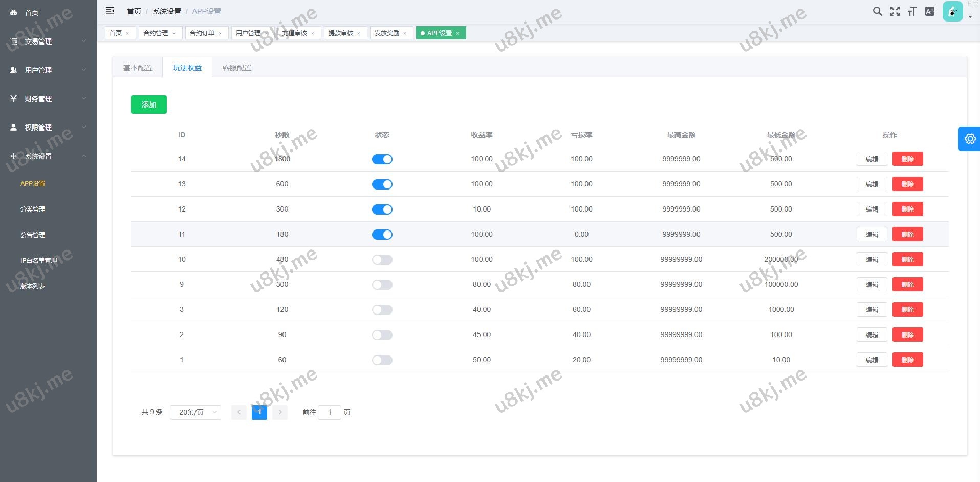This screenshot has width=980, height=482.
Task: Open the blue settings gear panel
Action: [969, 139]
